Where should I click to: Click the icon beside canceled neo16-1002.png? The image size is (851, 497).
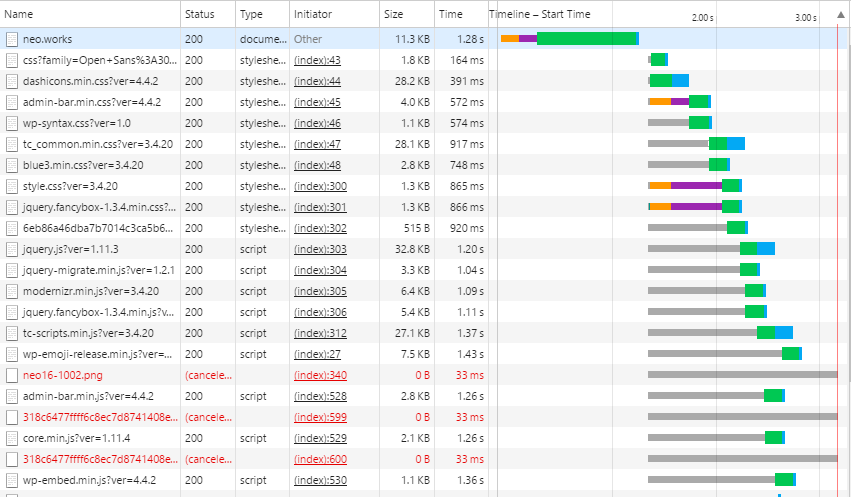(x=12, y=375)
